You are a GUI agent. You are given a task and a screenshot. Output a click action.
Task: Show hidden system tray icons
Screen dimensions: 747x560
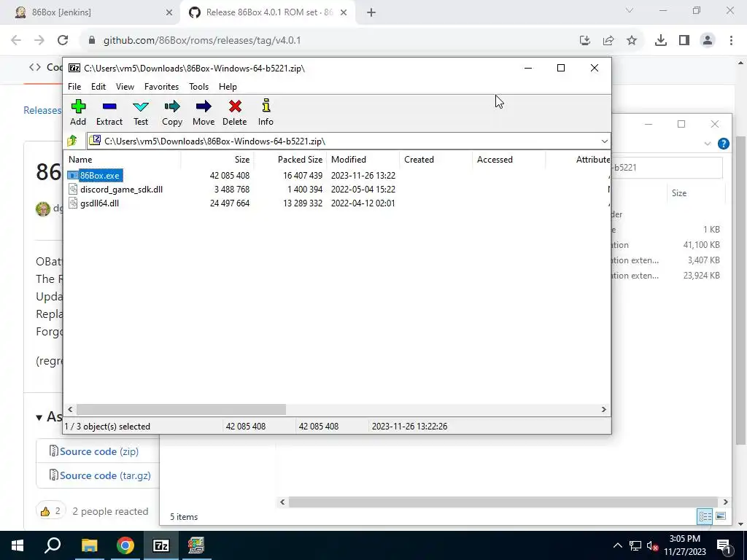[x=617, y=545]
